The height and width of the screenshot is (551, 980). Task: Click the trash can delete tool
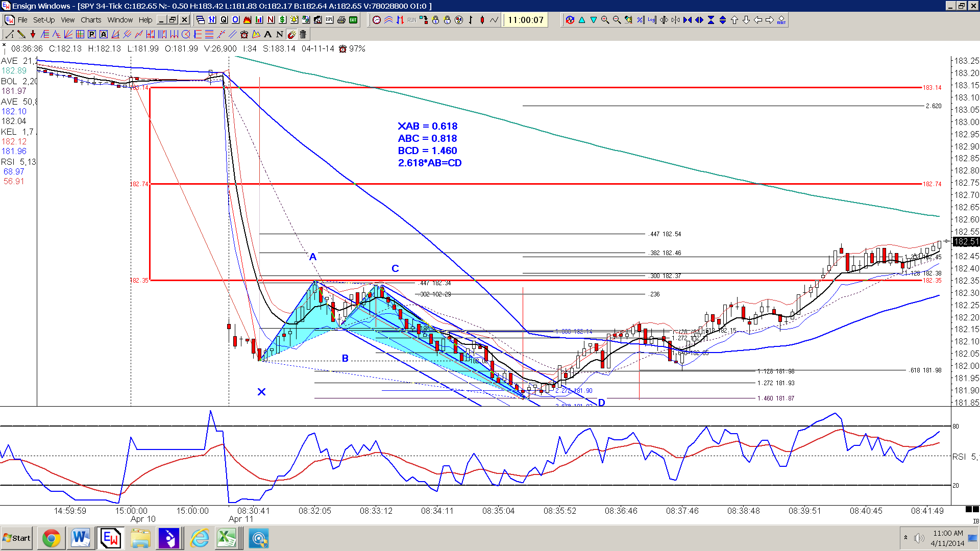coord(303,34)
